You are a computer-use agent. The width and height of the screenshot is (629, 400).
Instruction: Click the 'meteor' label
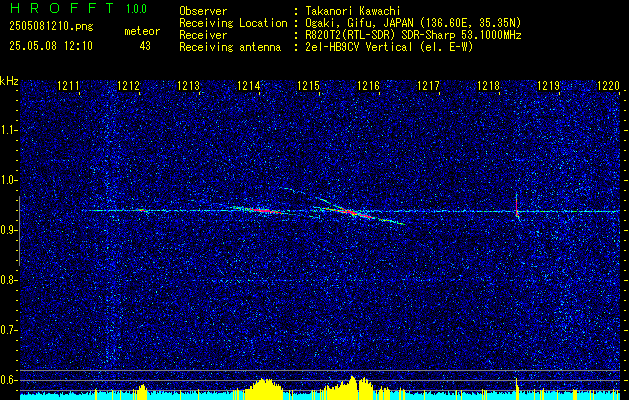[142, 31]
